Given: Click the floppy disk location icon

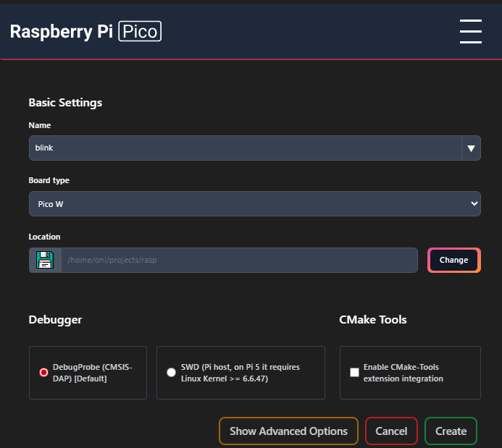Looking at the screenshot, I should coord(45,260).
